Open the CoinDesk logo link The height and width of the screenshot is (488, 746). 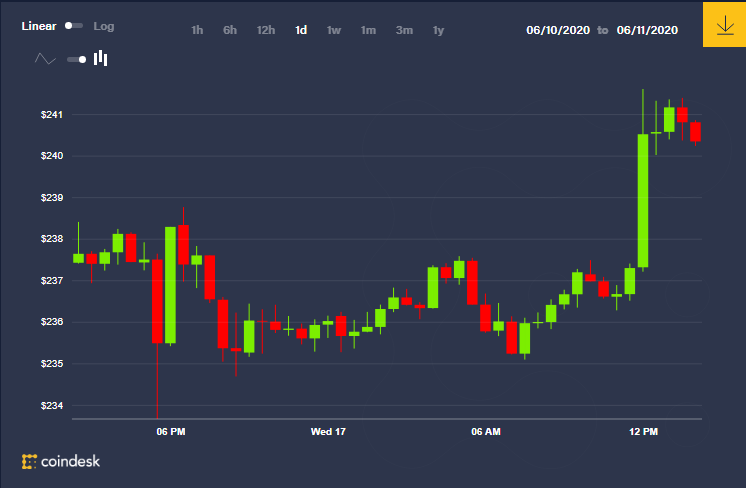point(61,461)
